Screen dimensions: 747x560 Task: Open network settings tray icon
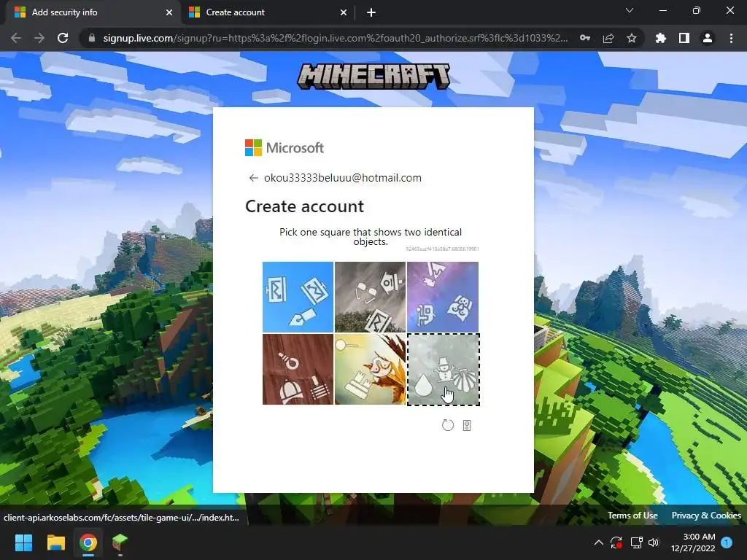point(636,542)
